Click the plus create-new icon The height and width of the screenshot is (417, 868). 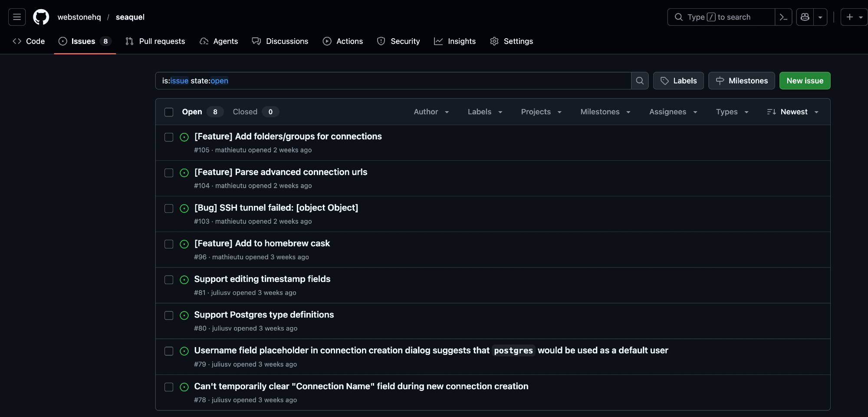[850, 17]
